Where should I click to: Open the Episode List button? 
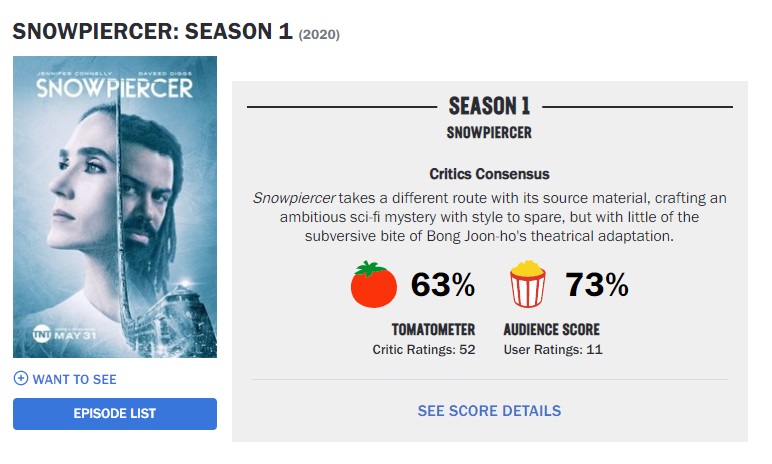click(115, 414)
